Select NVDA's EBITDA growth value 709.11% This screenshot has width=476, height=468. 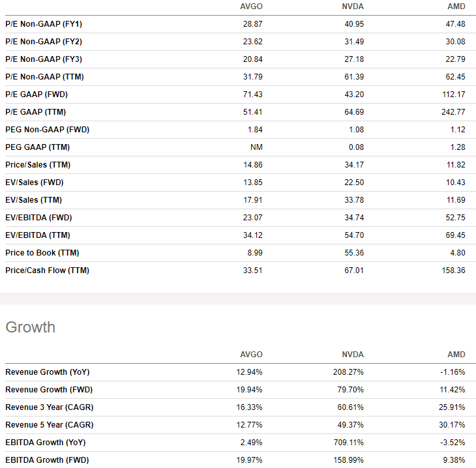coord(349,443)
